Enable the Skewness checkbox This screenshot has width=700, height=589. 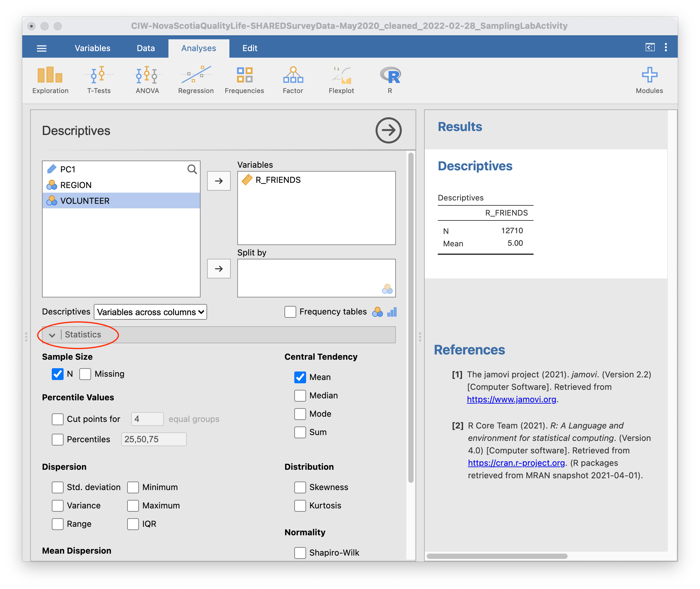tap(300, 487)
